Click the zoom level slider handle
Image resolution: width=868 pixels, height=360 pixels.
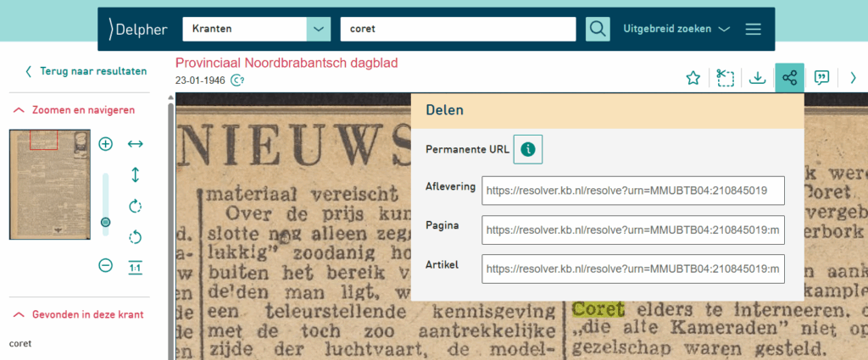[106, 222]
